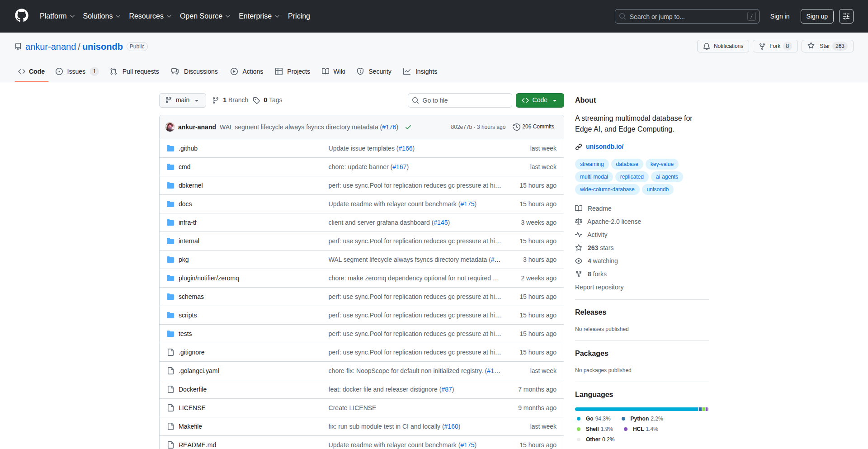Click the Fork repository icon
Image resolution: width=868 pixels, height=449 pixels.
[x=762, y=46]
